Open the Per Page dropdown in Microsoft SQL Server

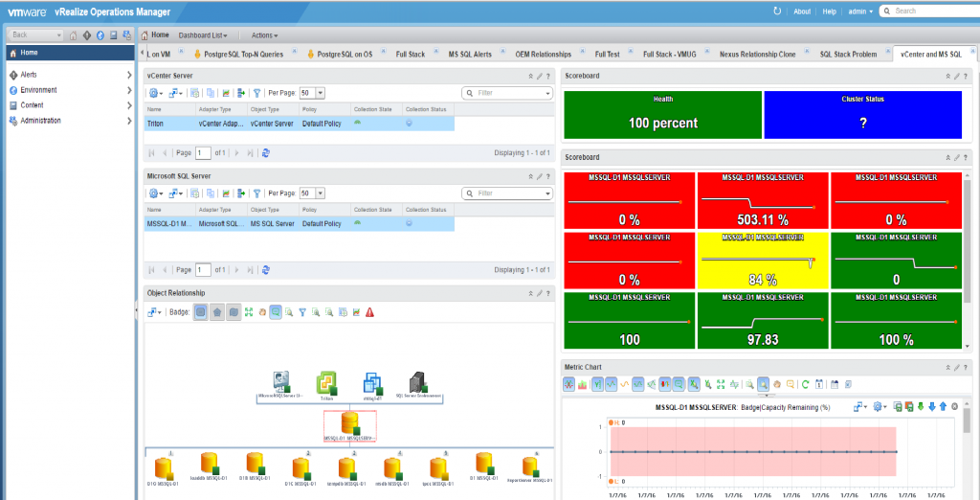(321, 193)
